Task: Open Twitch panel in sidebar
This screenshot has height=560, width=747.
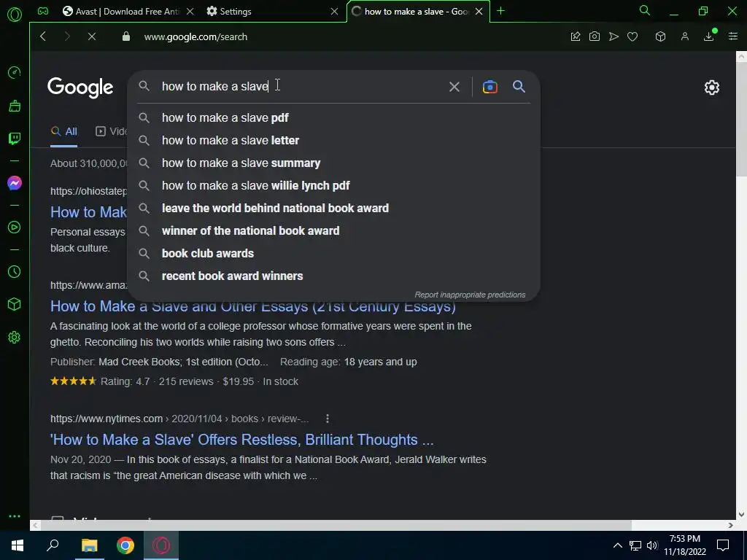Action: point(15,139)
